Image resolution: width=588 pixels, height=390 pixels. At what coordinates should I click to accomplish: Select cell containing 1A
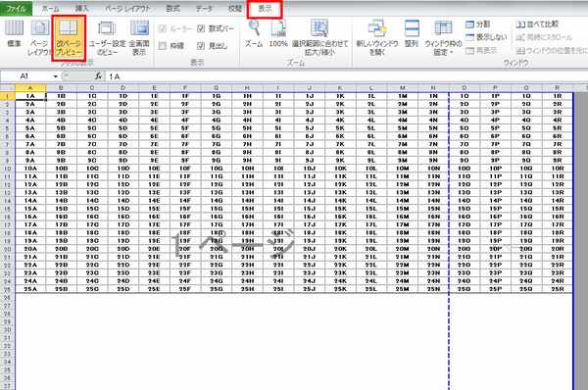[30, 96]
